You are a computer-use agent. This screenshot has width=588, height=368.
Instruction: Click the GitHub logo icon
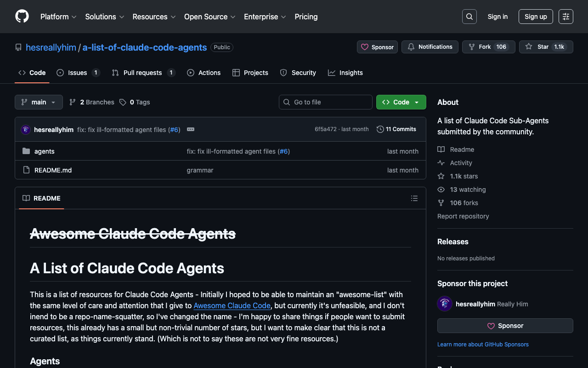coord(22,17)
